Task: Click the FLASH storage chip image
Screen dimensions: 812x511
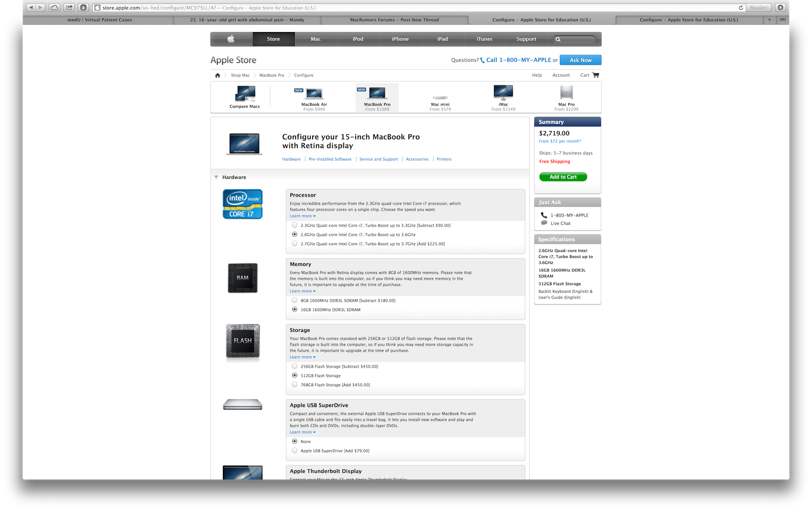Action: 242,341
